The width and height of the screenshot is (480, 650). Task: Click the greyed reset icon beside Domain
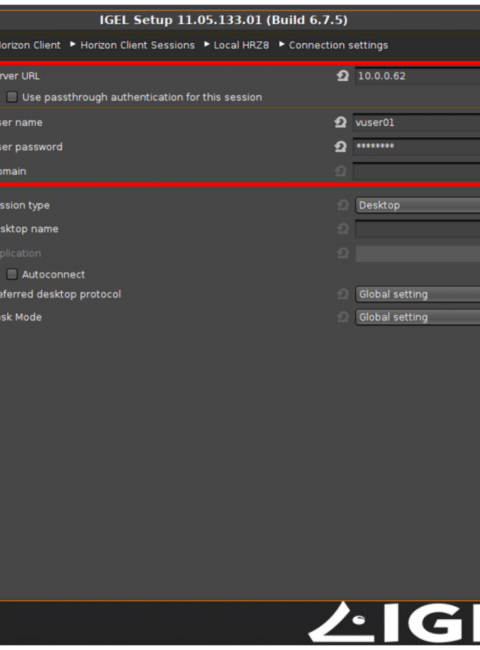coord(340,171)
